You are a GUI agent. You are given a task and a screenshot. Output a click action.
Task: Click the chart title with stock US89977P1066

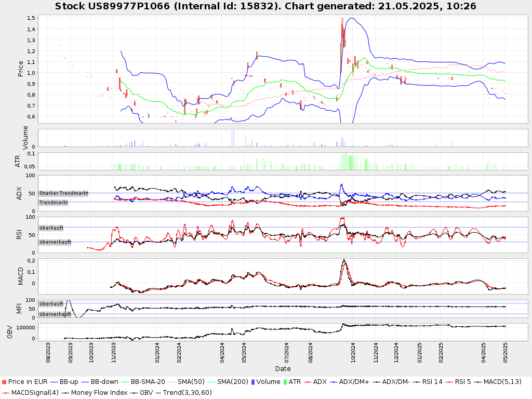click(265, 6)
